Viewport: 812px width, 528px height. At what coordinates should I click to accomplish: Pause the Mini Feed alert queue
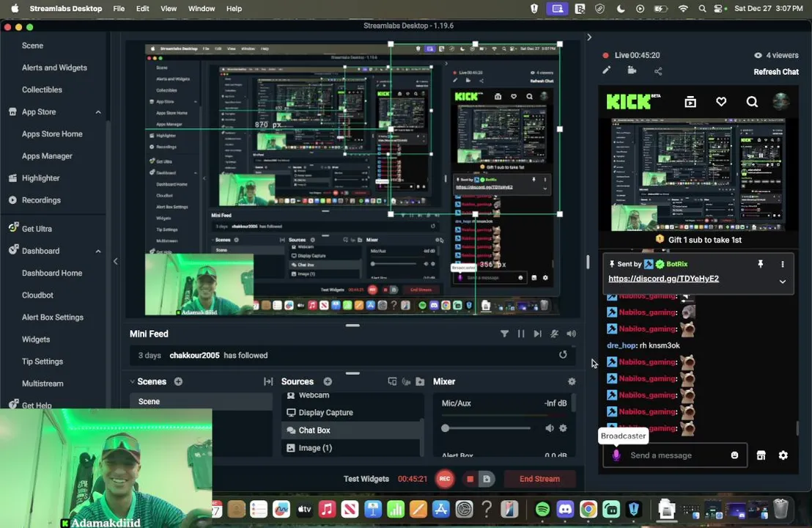click(521, 334)
